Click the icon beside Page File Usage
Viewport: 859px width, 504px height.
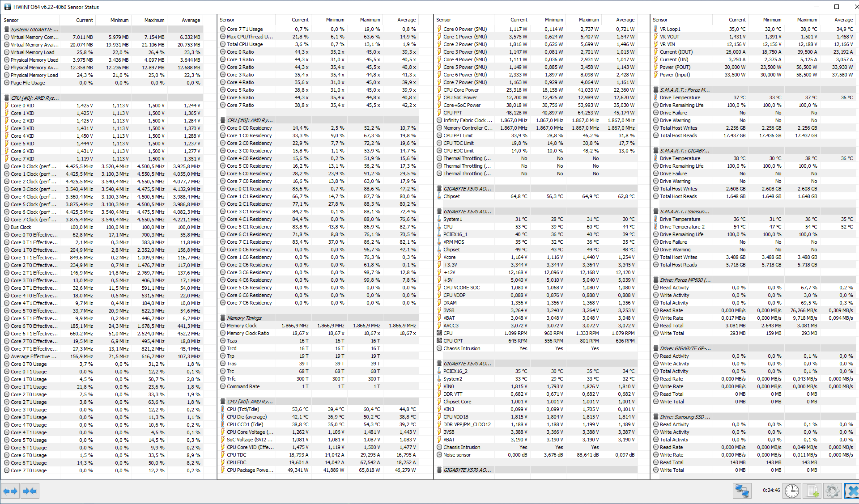point(7,83)
